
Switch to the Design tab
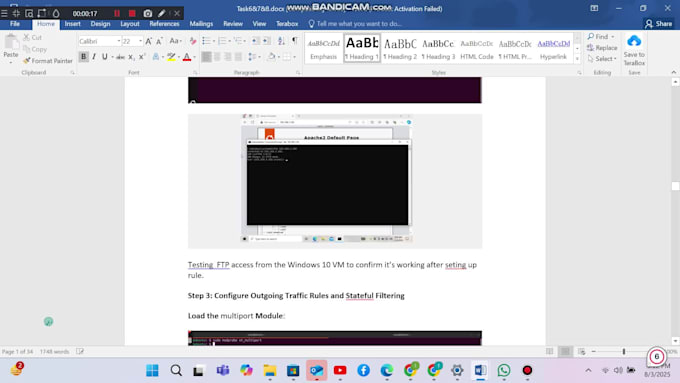(100, 24)
